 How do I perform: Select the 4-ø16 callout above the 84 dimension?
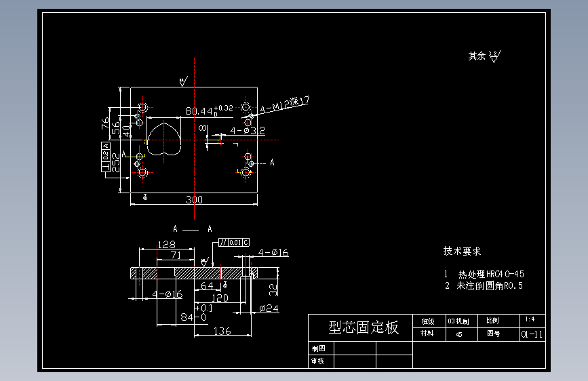pos(168,294)
